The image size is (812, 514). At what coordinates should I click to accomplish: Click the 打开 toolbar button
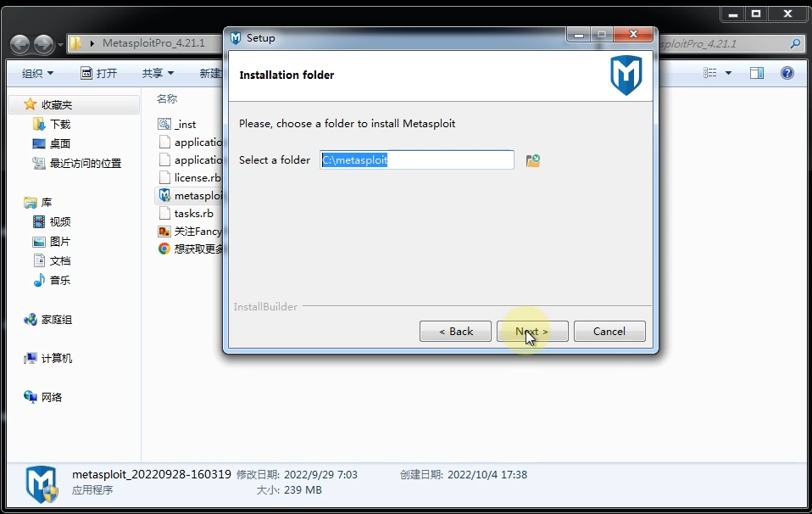point(99,73)
